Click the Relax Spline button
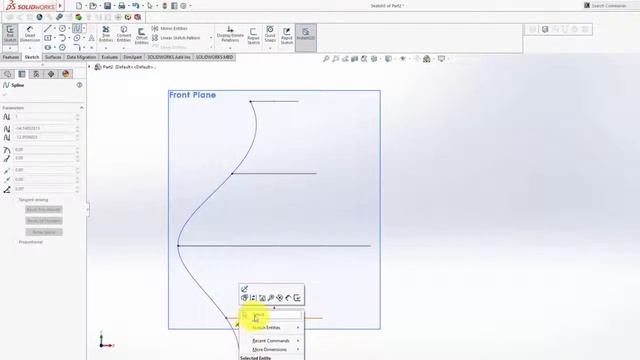640x360 pixels. (x=44, y=232)
